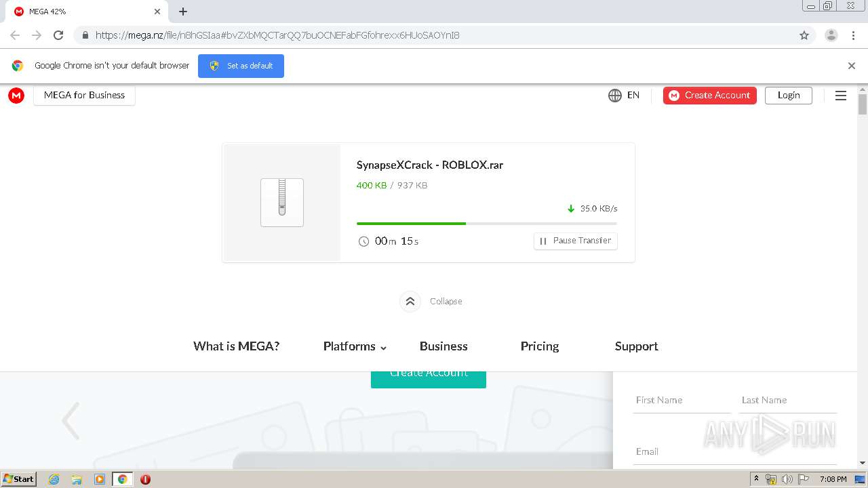Screen dimensions: 868x488
Task: Open the Pricing menu item
Action: point(540,346)
